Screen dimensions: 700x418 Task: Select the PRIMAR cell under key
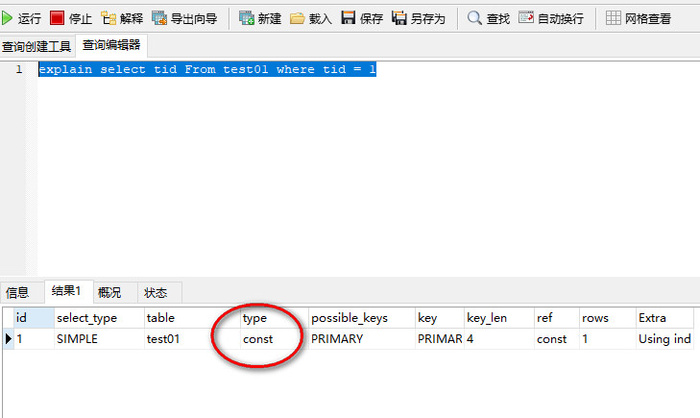click(x=440, y=339)
